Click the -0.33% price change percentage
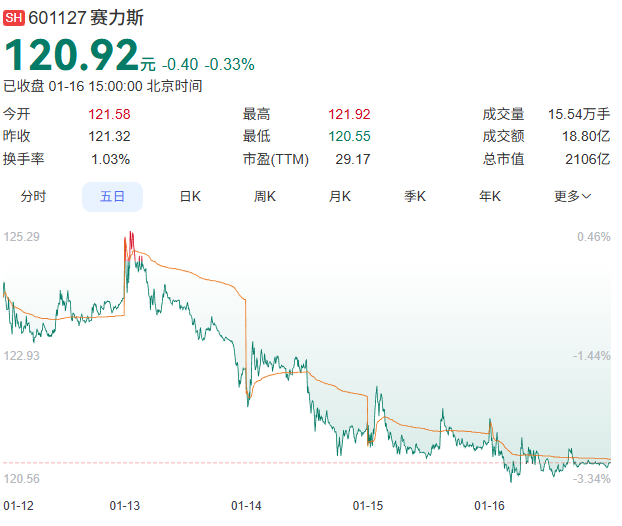622x526 pixels. pyautogui.click(x=230, y=64)
